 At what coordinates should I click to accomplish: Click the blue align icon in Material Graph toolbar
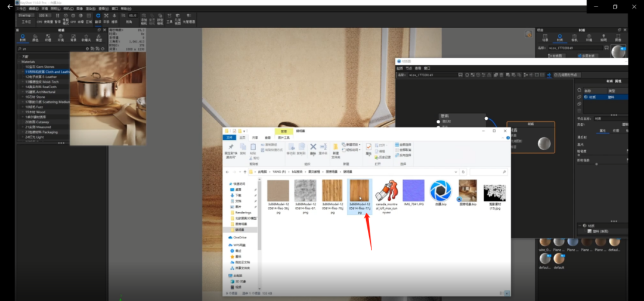click(549, 75)
